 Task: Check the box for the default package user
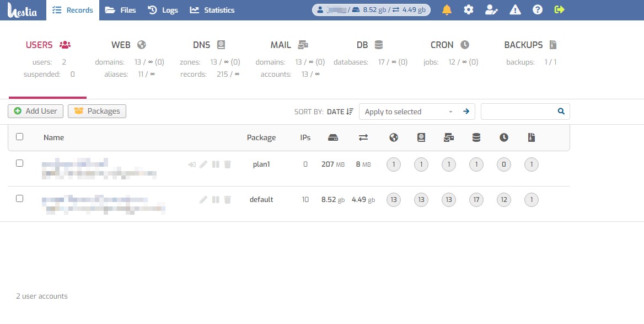pyautogui.click(x=20, y=199)
